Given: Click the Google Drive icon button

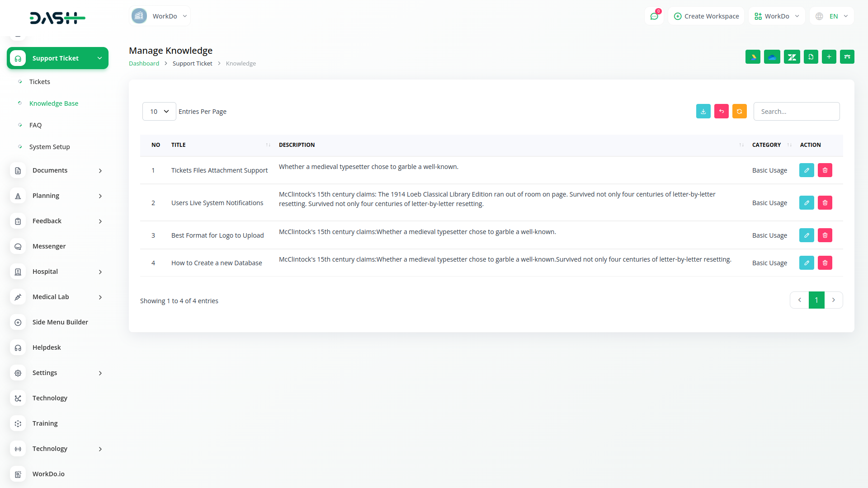Looking at the screenshot, I should 753,57.
